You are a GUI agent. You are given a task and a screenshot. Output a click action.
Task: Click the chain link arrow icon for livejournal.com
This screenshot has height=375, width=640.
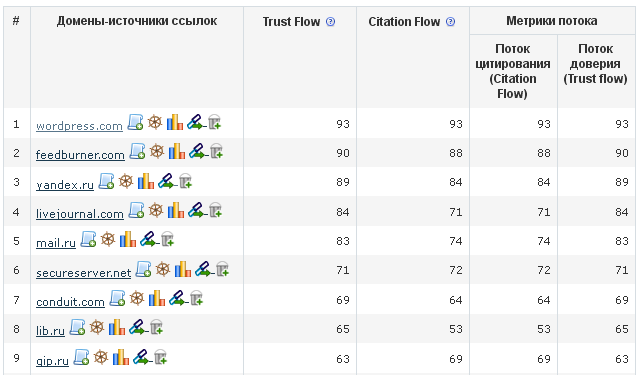197,210
